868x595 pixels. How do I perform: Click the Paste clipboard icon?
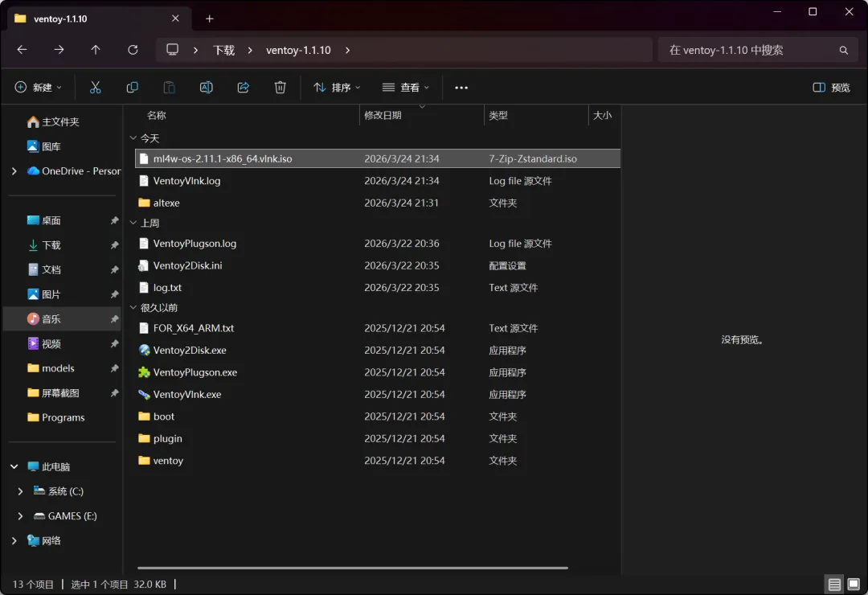pyautogui.click(x=170, y=88)
